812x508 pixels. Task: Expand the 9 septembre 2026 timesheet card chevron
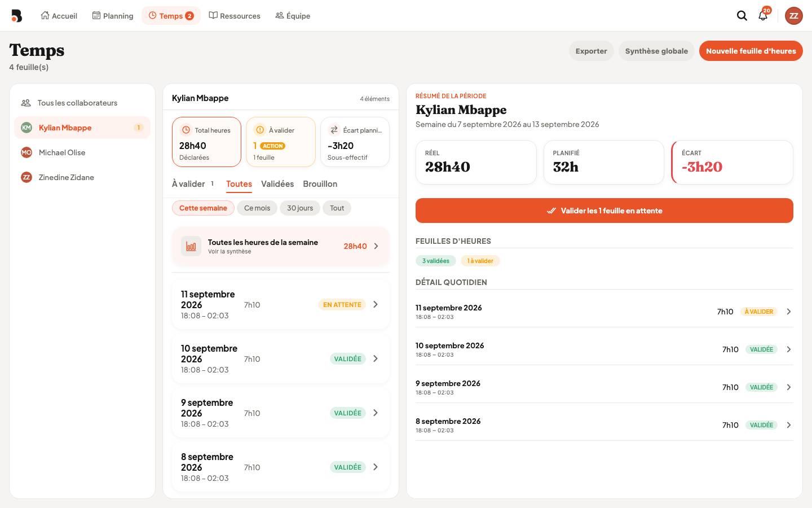click(x=376, y=413)
